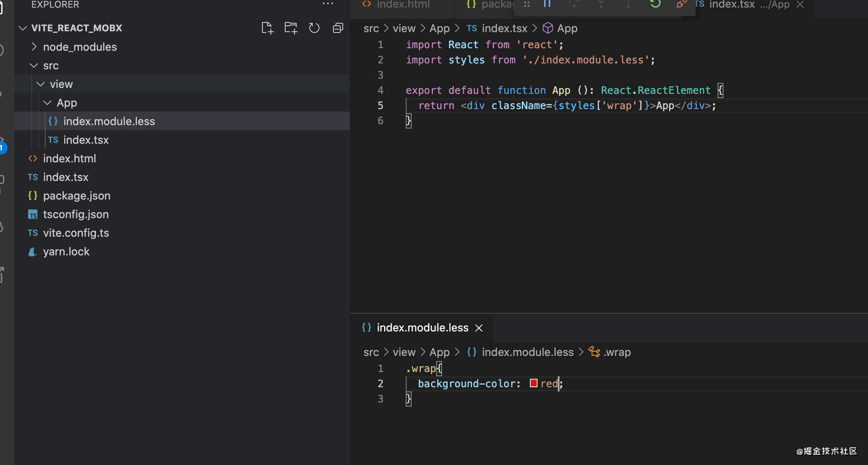Switch to the package.json editor tab
Image resolution: width=868 pixels, height=465 pixels.
point(490,5)
